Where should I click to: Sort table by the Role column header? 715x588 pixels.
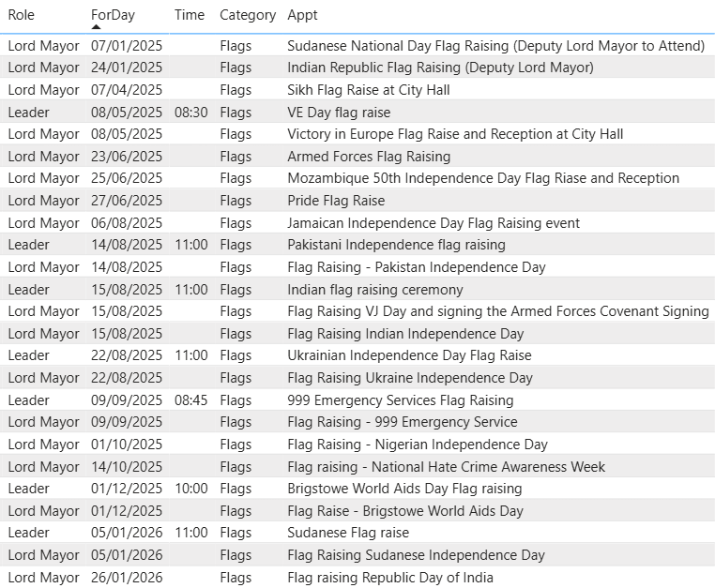click(x=22, y=15)
